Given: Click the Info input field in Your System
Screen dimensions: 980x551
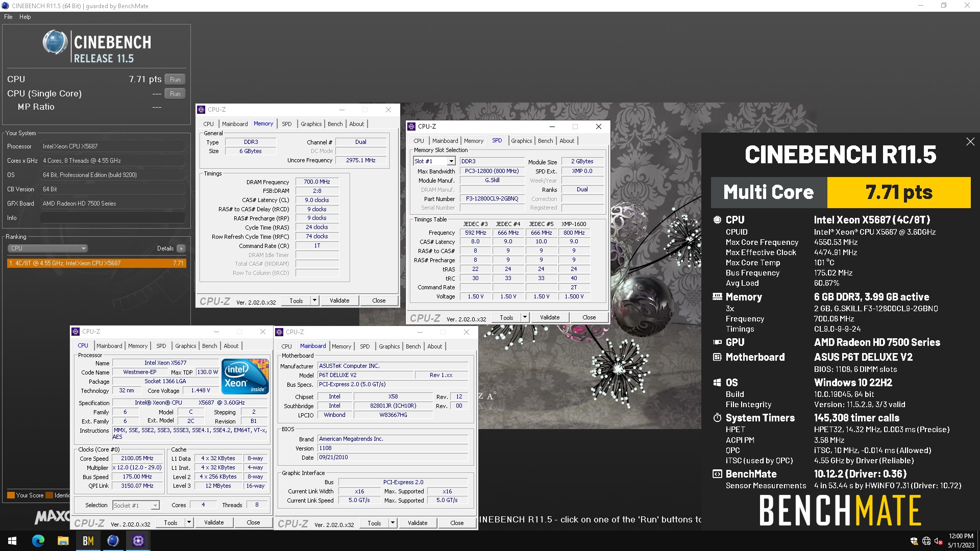Looking at the screenshot, I should click(x=113, y=218).
